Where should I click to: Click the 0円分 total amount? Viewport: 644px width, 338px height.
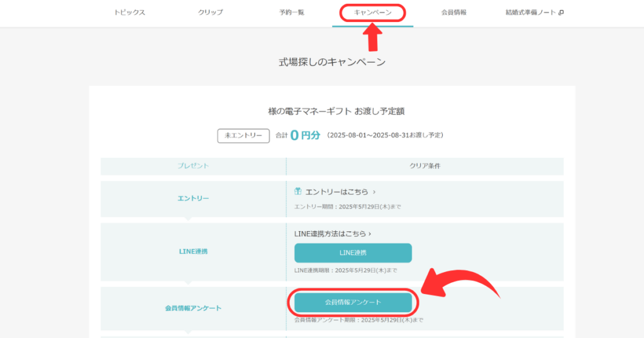point(305,136)
